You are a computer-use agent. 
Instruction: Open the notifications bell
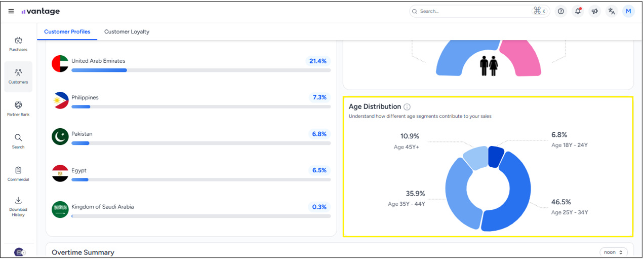tap(578, 11)
